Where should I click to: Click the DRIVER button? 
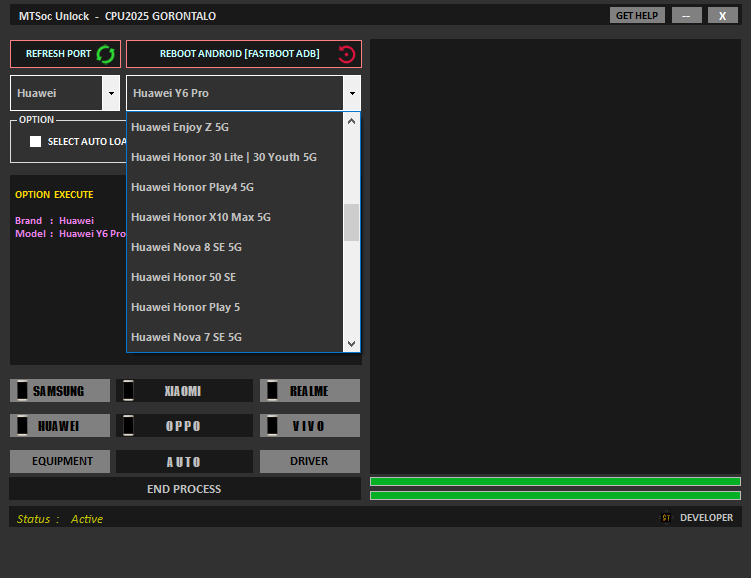point(310,461)
